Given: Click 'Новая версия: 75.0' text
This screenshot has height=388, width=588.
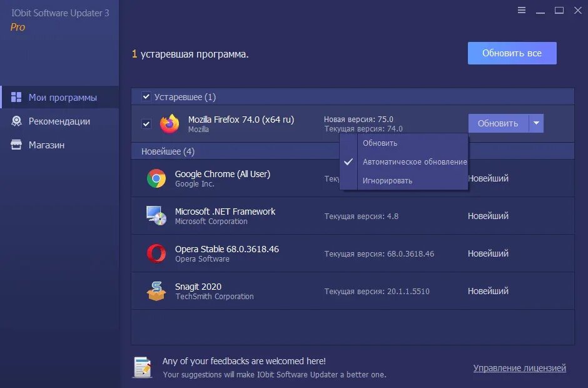Looking at the screenshot, I should click(358, 119).
